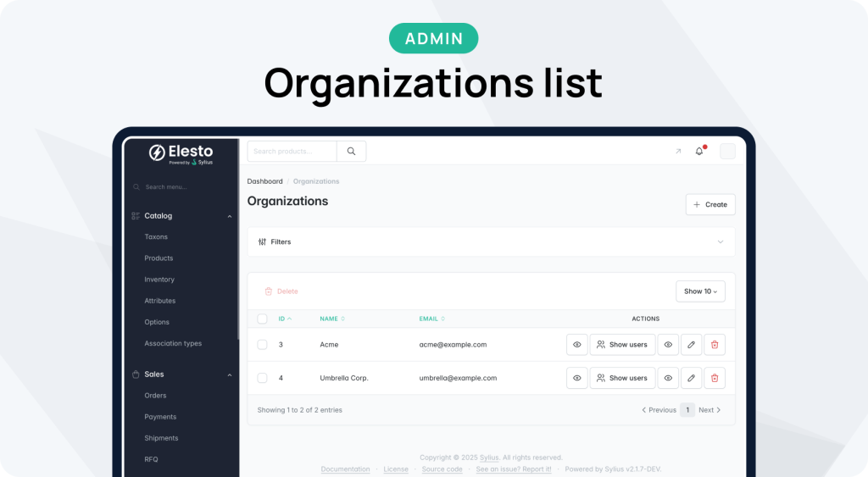Delete the Acme organization using trash icon
Image resolution: width=868 pixels, height=477 pixels.
tap(715, 345)
